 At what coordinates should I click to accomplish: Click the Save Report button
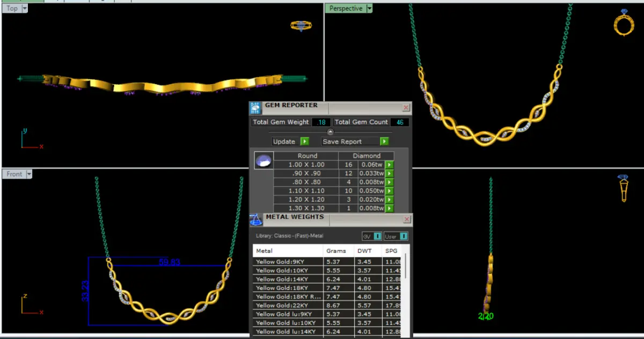pos(350,142)
